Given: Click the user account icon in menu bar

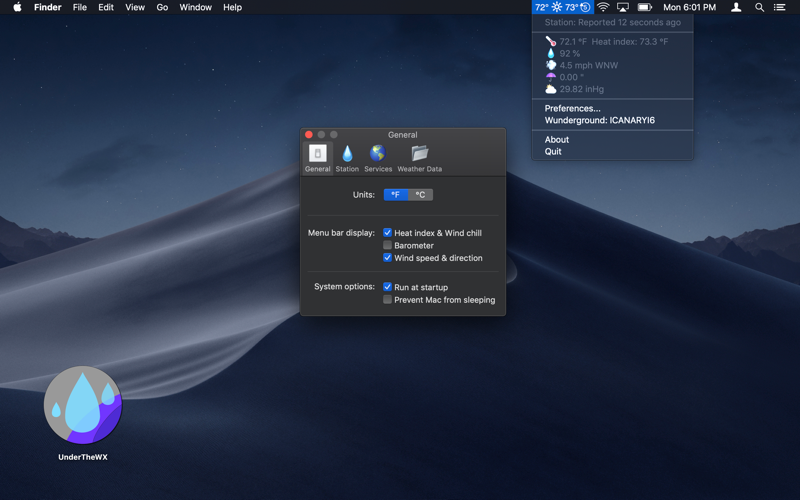Looking at the screenshot, I should tap(736, 7).
